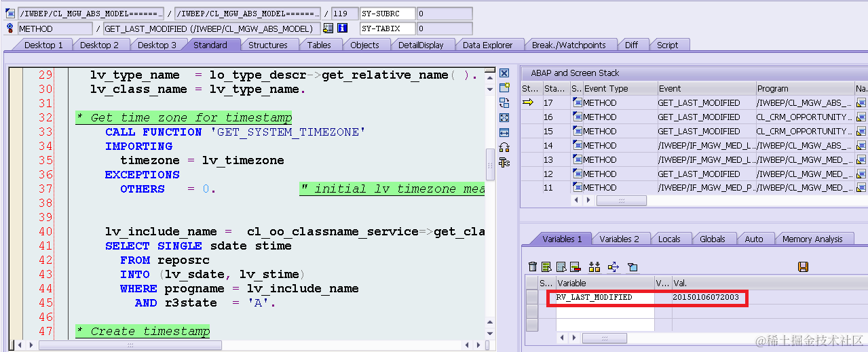Open the Globals tab

coord(712,239)
